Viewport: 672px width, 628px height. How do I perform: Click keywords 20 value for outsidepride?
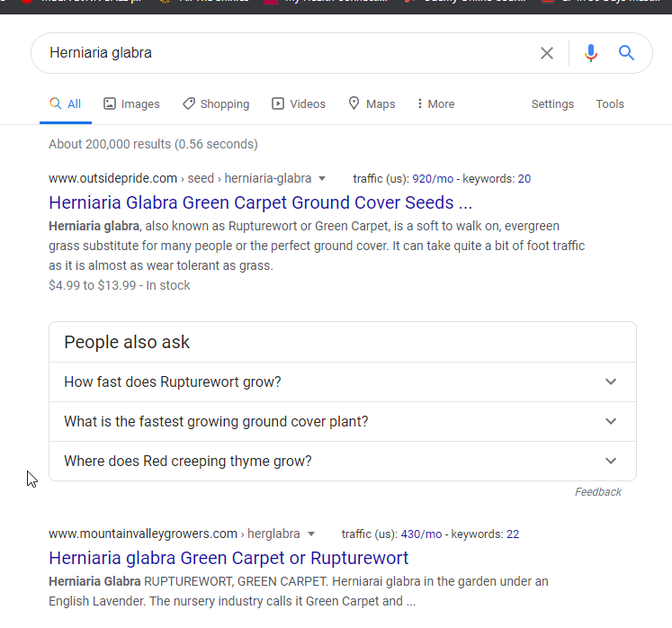coord(524,179)
